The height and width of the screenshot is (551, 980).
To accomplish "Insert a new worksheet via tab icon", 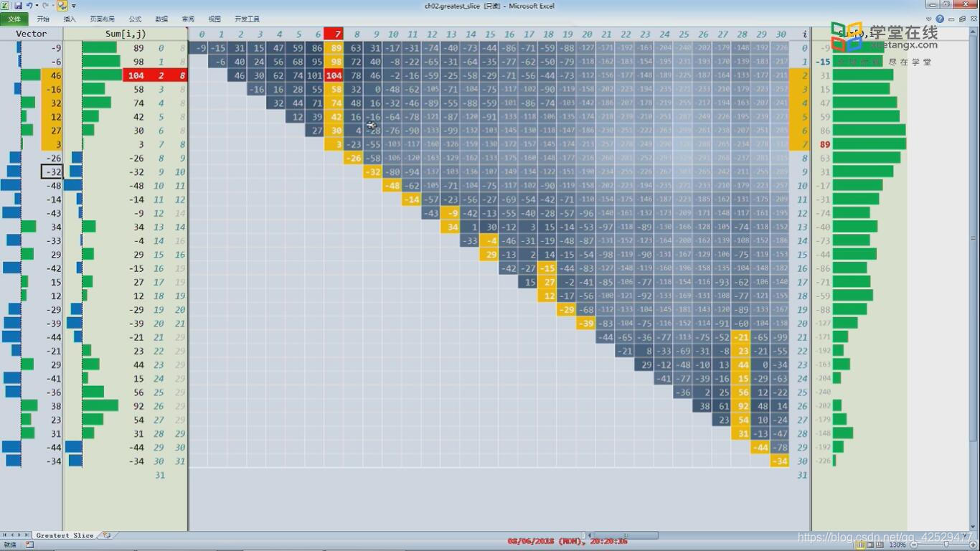I will tap(107, 535).
